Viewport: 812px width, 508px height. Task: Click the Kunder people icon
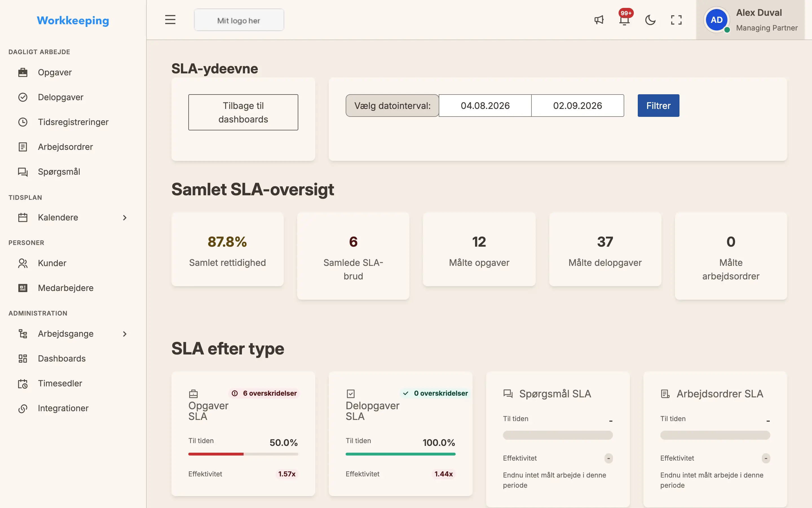[23, 263]
